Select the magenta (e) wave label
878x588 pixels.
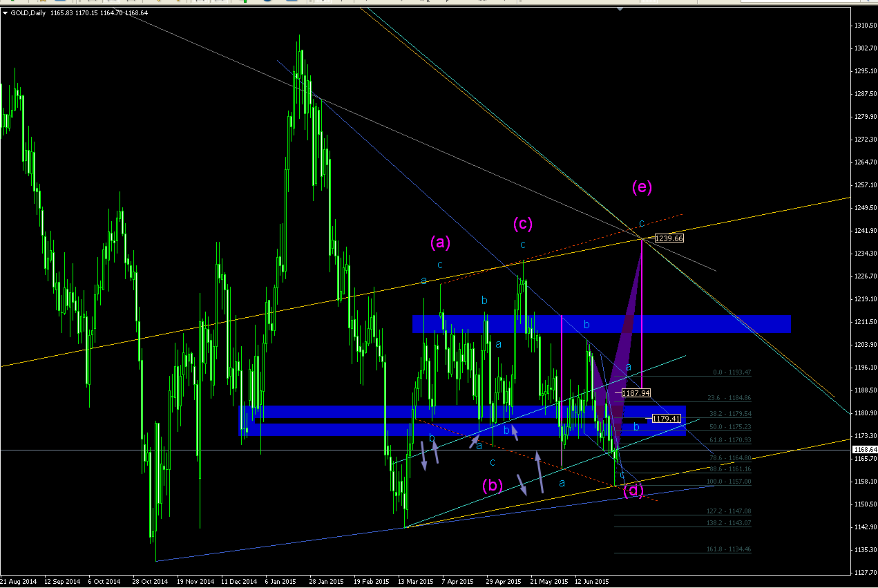pos(642,187)
